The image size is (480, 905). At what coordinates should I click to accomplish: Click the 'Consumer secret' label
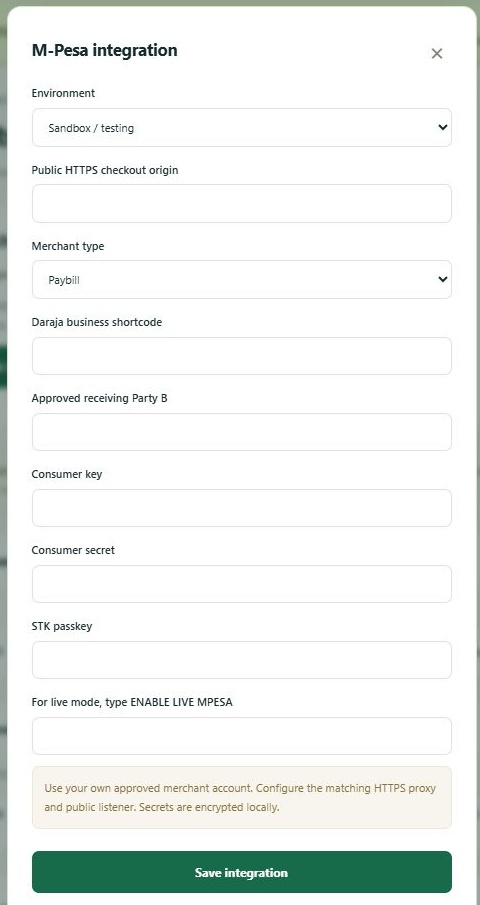(73, 550)
